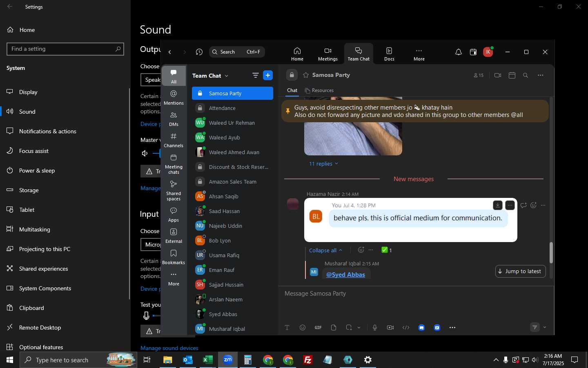
Task: Show hidden system tray icons
Action: pyautogui.click(x=496, y=360)
